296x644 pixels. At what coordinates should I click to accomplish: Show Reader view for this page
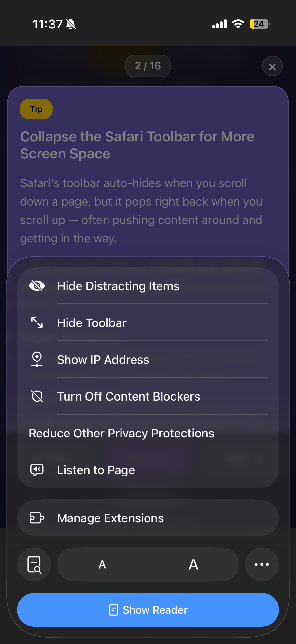coord(148,610)
